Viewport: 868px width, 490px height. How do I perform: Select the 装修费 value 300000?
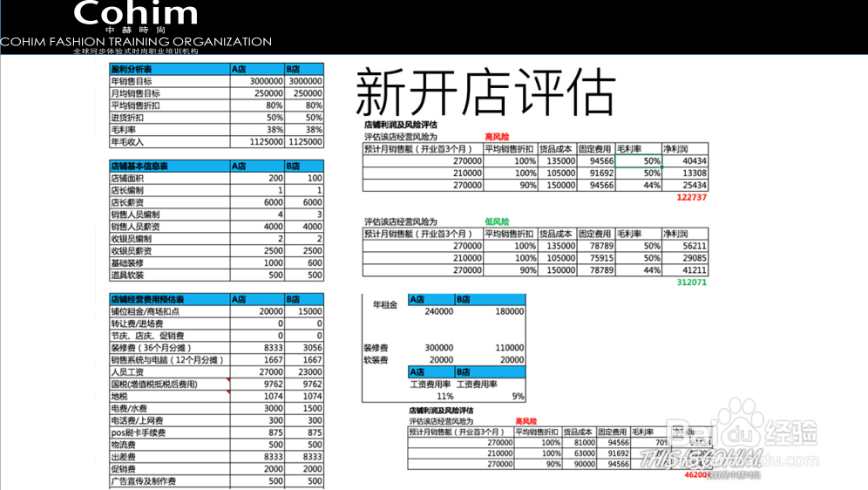439,348
